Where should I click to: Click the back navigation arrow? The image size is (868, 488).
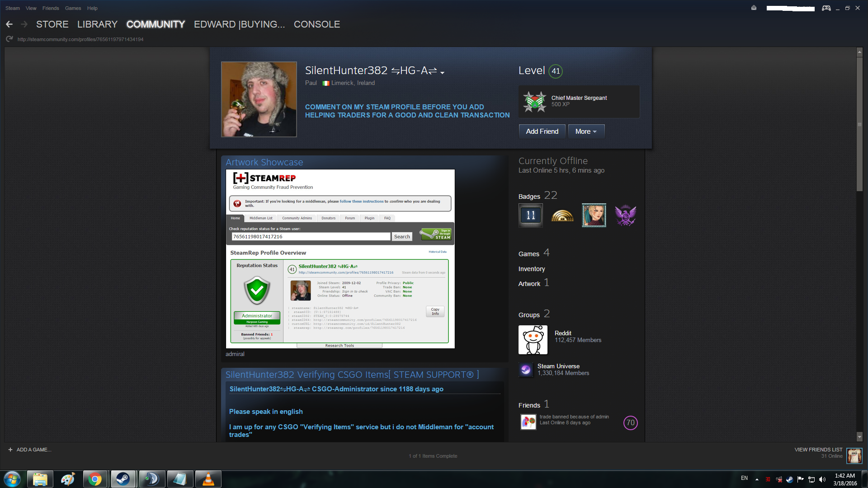coord(9,24)
